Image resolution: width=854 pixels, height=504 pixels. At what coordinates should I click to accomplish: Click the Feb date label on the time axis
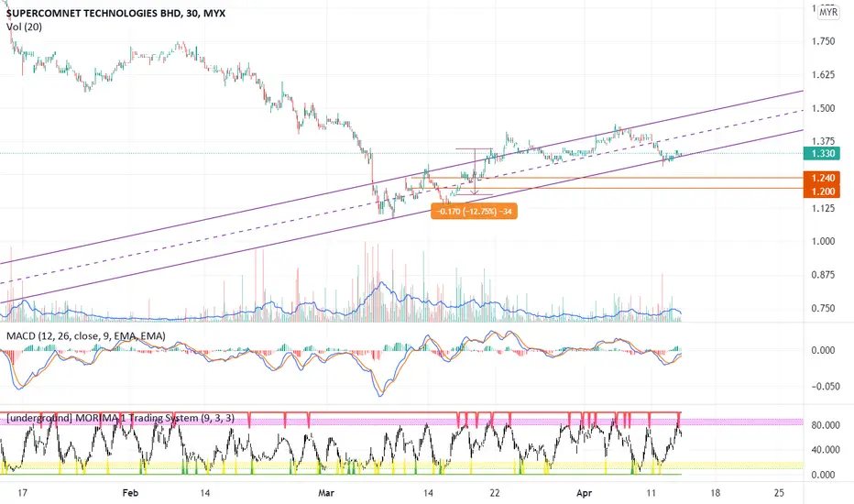click(x=130, y=493)
